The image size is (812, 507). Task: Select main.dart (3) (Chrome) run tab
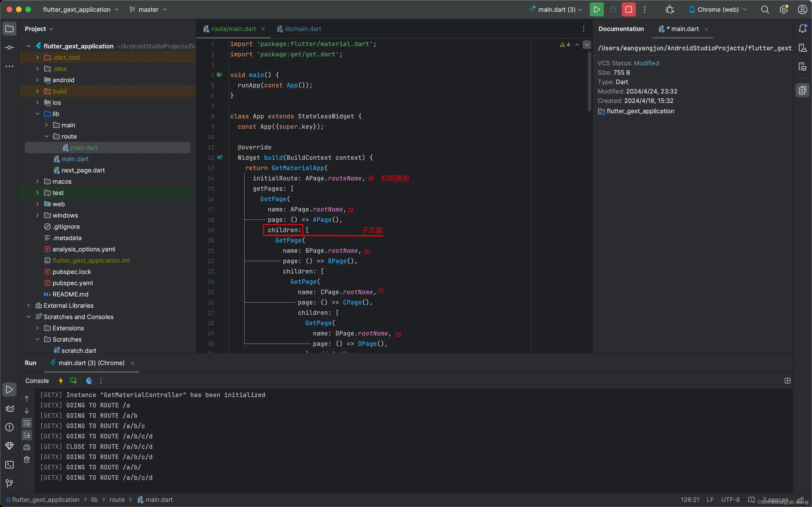[x=91, y=363]
